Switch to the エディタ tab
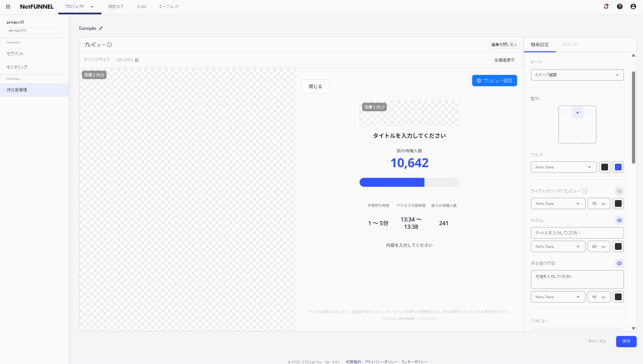This screenshot has height=364, width=643. pyautogui.click(x=570, y=45)
